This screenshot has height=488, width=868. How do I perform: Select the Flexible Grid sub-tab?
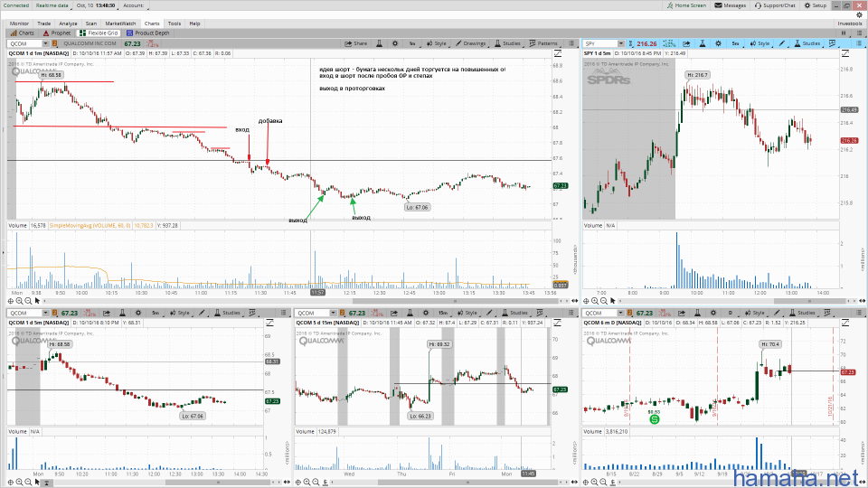[x=99, y=33]
